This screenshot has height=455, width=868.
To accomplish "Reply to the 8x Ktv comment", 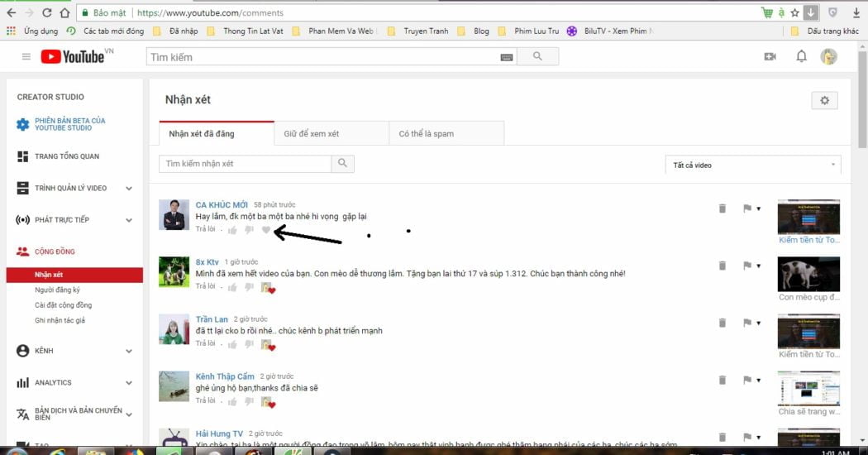I will pos(205,286).
